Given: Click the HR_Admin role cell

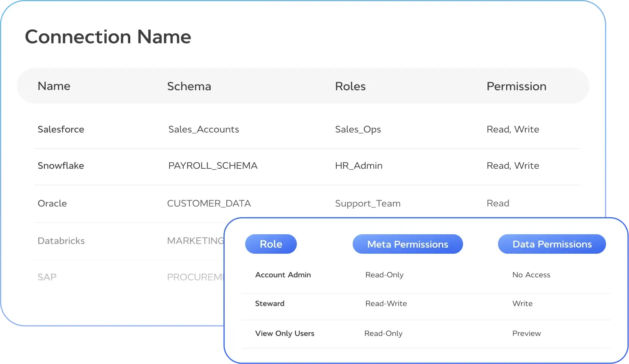Looking at the screenshot, I should pyautogui.click(x=359, y=166).
